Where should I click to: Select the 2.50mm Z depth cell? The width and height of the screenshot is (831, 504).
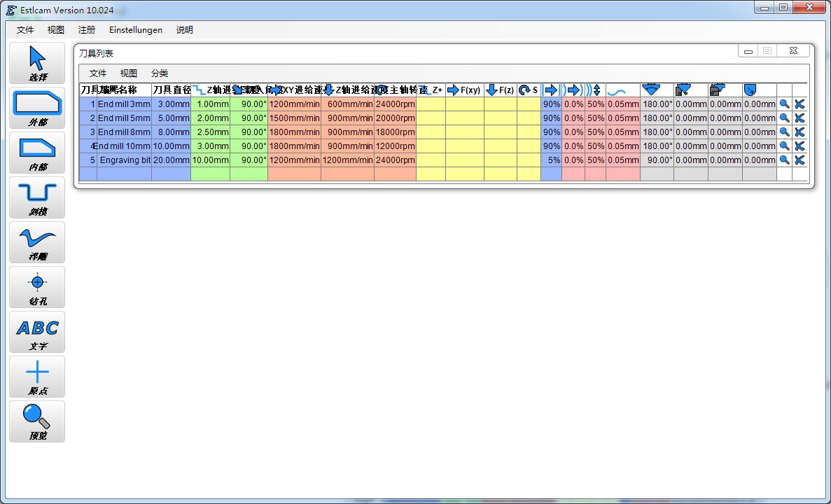(211, 132)
